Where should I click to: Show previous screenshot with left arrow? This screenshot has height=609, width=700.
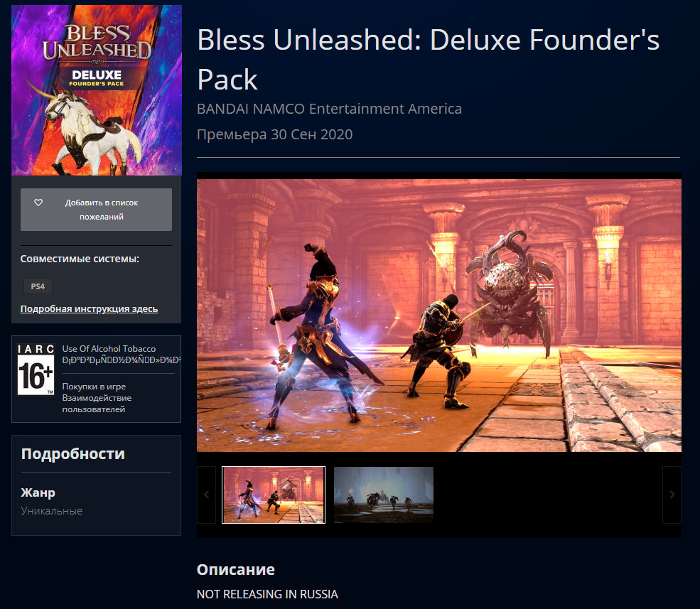coord(206,495)
